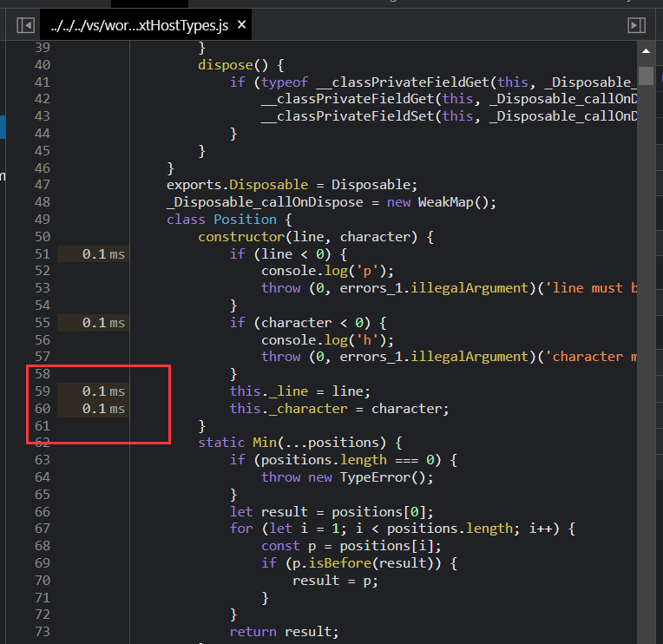This screenshot has height=644, width=663.
Task: Toggle the left navigator sidebar icon
Action: [x=25, y=25]
